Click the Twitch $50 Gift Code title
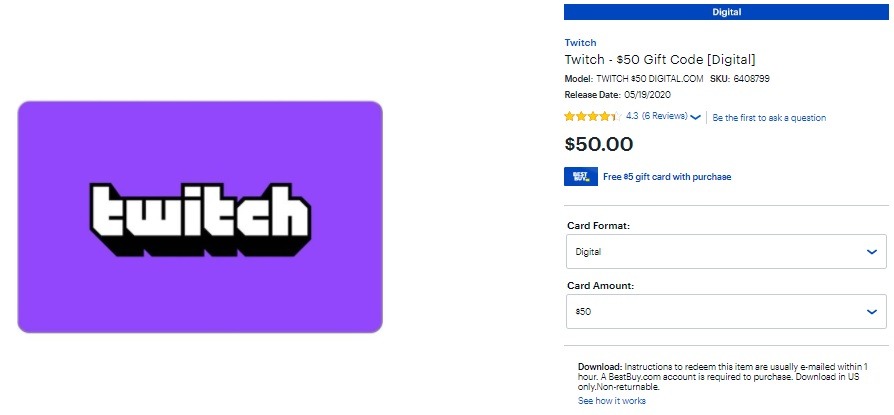 [x=660, y=59]
